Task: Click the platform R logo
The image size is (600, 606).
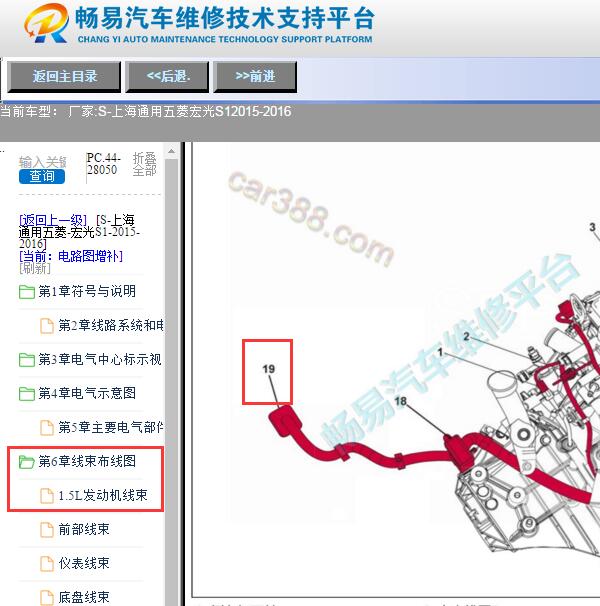Action: [46, 23]
